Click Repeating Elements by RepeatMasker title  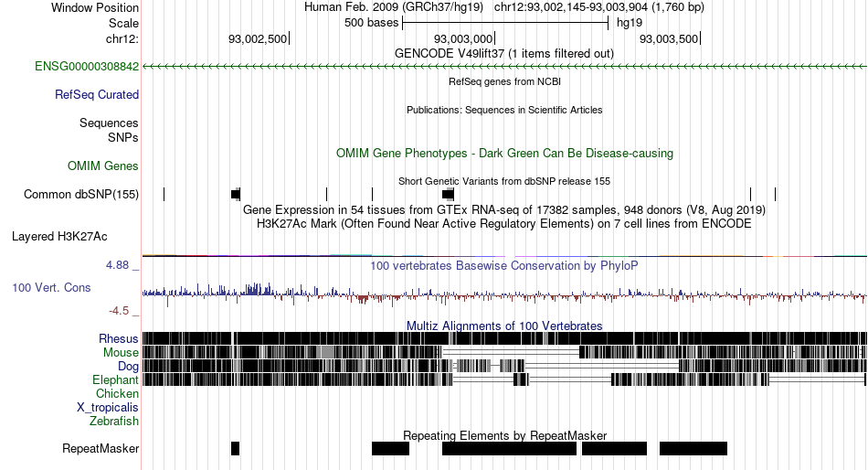click(504, 435)
